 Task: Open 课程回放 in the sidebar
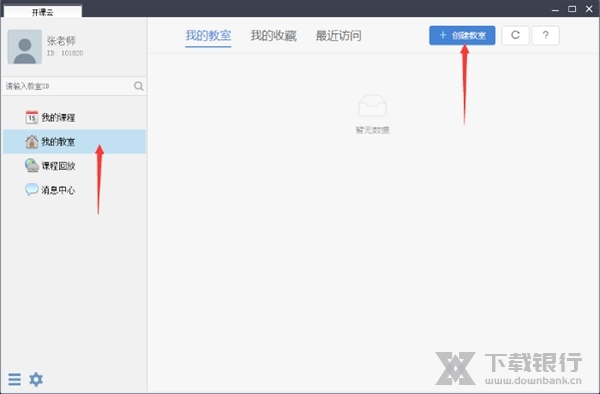[75, 166]
